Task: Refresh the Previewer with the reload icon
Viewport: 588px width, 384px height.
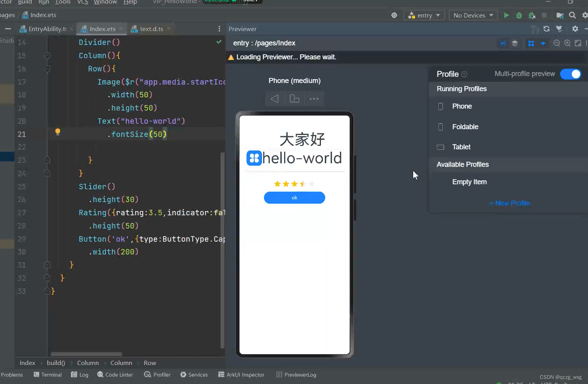Action: (547, 29)
